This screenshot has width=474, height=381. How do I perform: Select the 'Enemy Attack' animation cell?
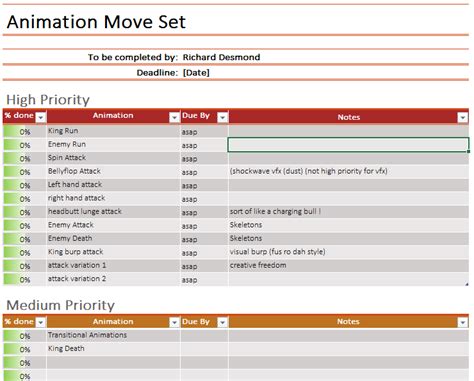click(113, 225)
